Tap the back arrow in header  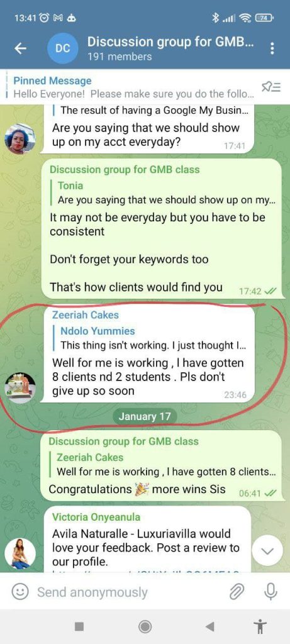point(21,48)
